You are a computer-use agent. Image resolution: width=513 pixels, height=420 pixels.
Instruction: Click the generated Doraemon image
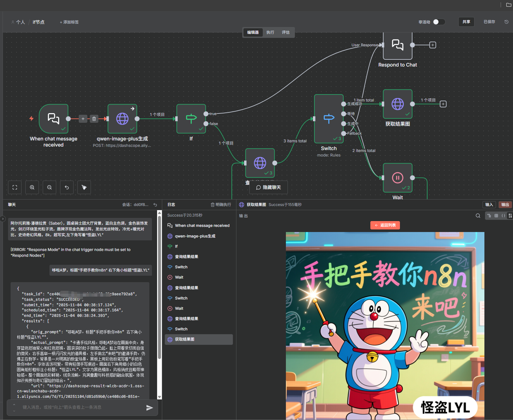[x=385, y=326]
